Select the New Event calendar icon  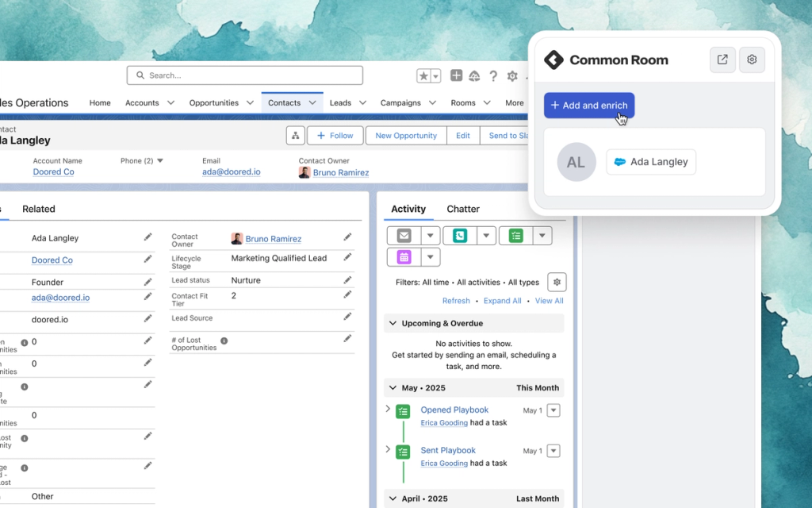(x=403, y=257)
